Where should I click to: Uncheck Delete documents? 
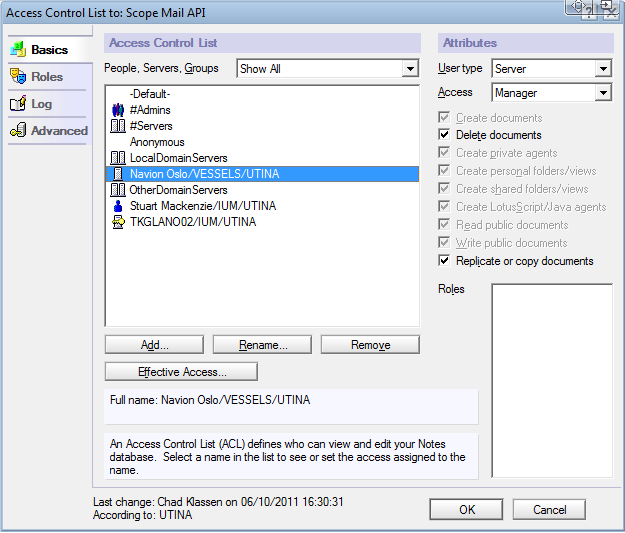tap(444, 134)
